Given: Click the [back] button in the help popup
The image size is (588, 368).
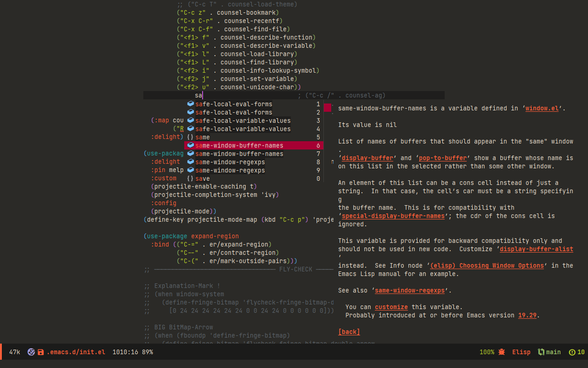Looking at the screenshot, I should 349,332.
